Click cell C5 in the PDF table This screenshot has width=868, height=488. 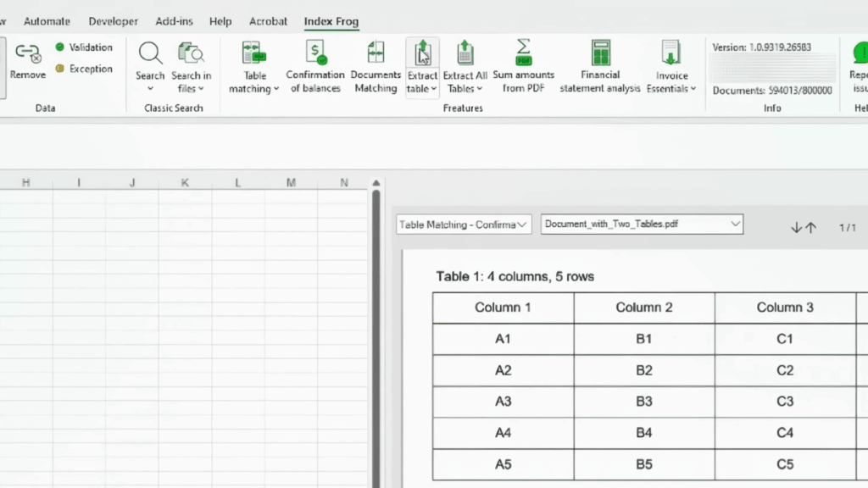point(785,464)
